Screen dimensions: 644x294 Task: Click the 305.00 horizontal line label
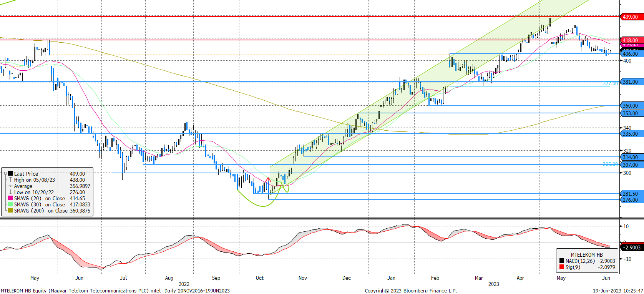click(610, 164)
